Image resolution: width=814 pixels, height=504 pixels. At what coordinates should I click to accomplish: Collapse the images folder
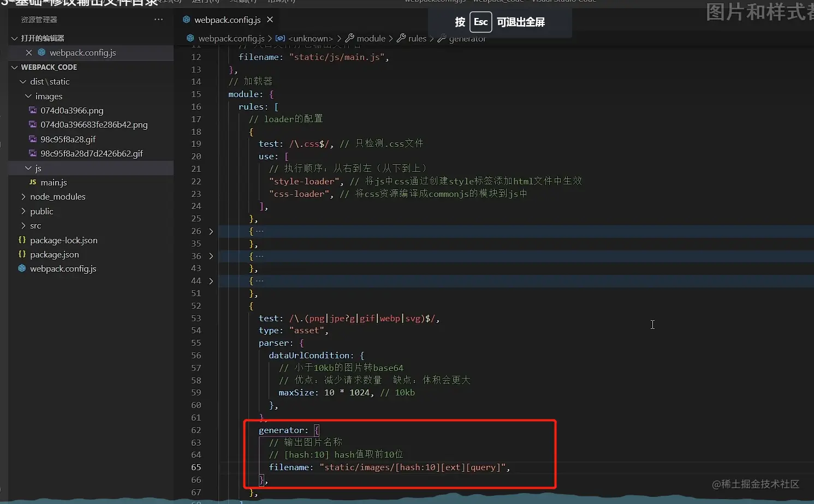28,96
